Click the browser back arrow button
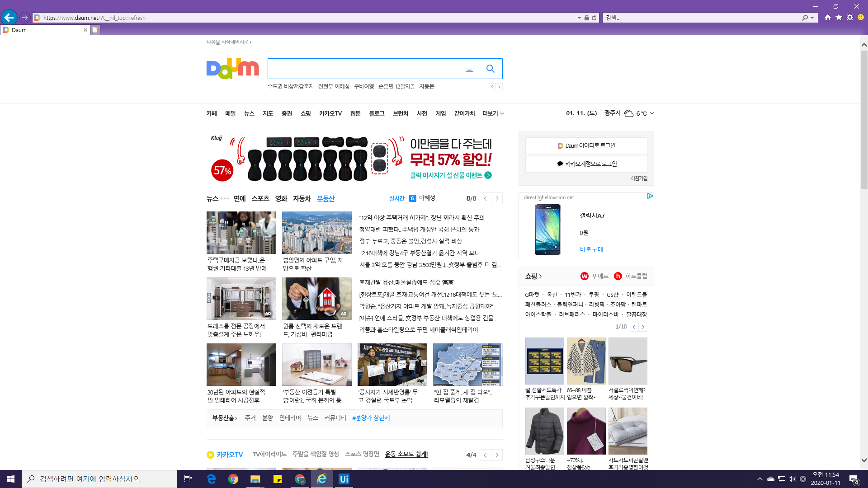 tap(9, 18)
